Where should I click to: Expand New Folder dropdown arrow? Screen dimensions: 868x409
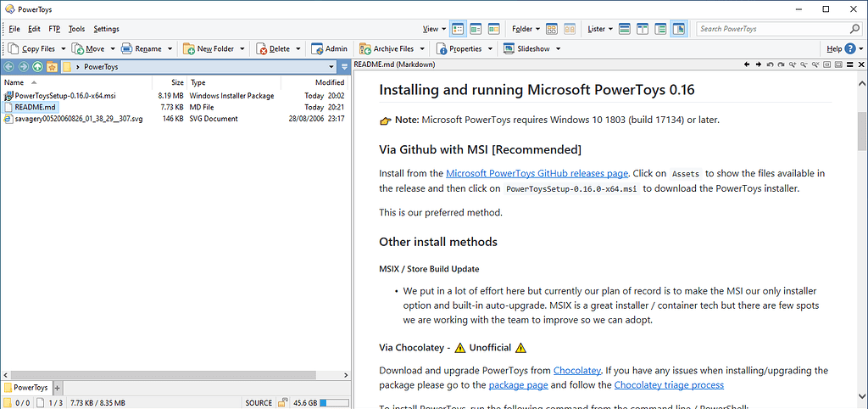tap(242, 48)
